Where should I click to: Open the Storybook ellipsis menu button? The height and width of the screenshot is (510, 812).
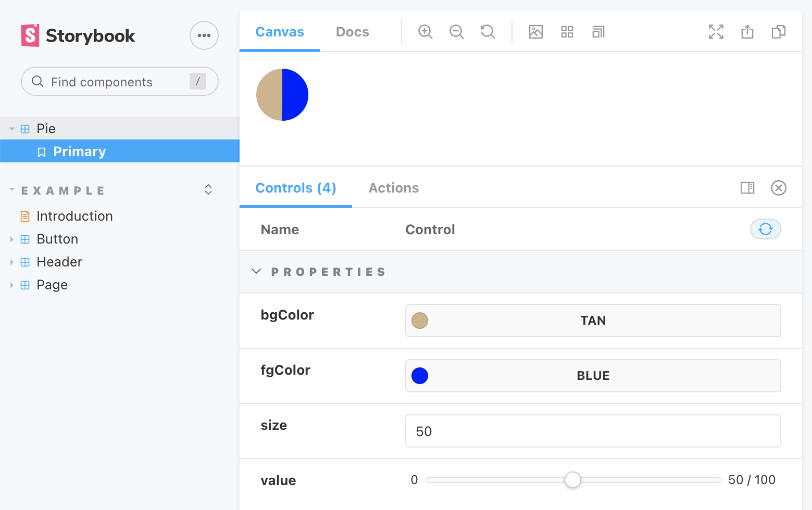pyautogui.click(x=204, y=35)
